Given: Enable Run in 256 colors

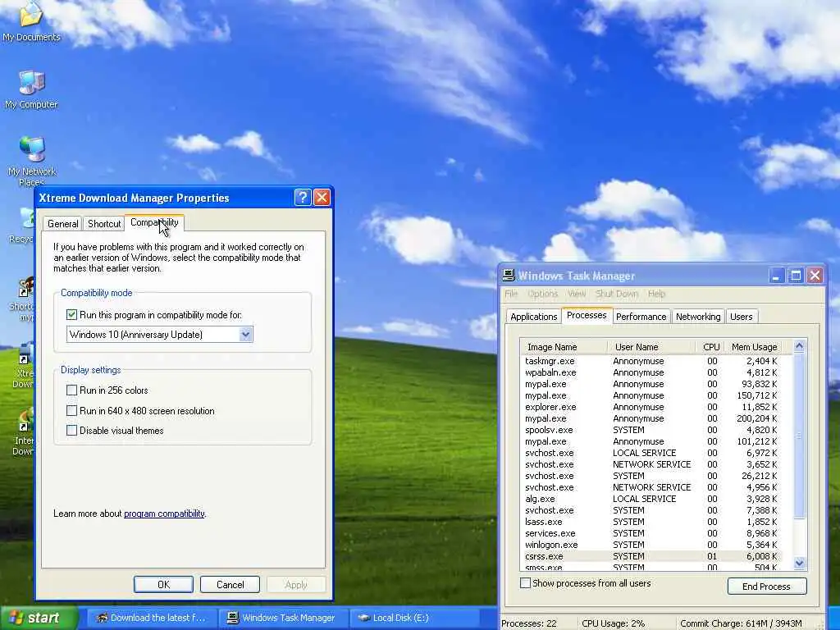Looking at the screenshot, I should (x=72, y=390).
